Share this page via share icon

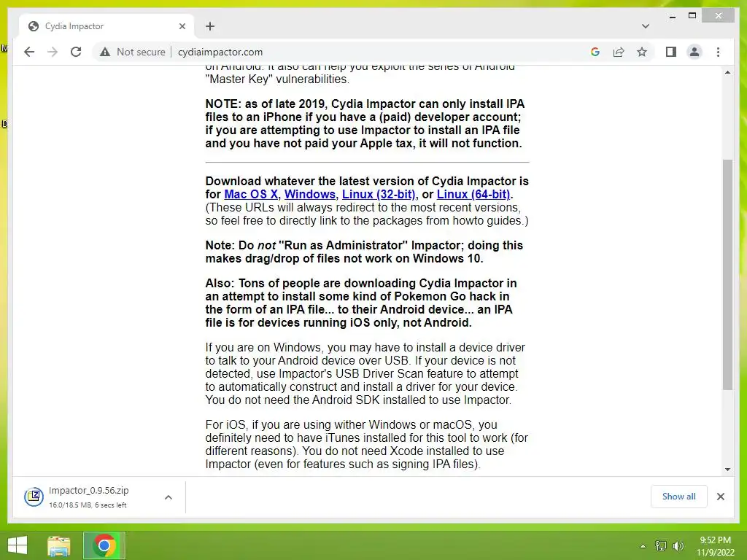coord(619,52)
